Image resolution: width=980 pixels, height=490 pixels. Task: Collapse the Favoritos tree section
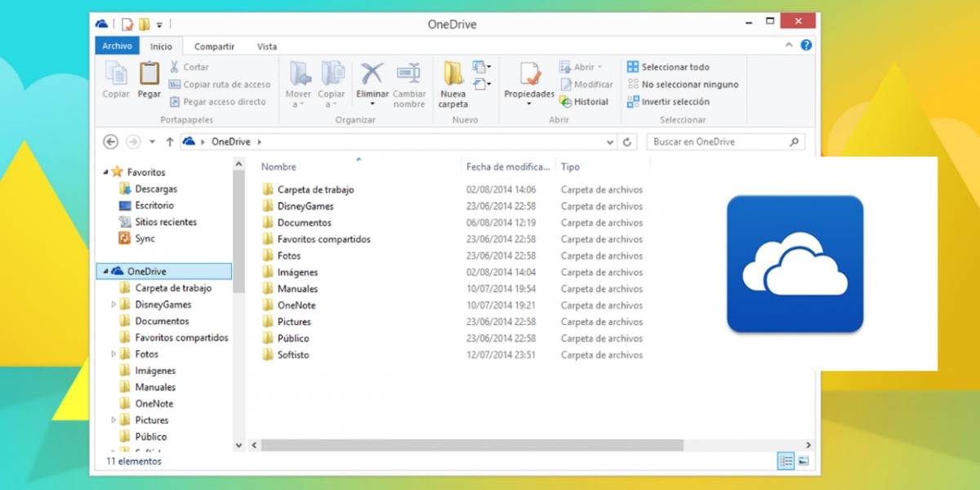pyautogui.click(x=106, y=172)
